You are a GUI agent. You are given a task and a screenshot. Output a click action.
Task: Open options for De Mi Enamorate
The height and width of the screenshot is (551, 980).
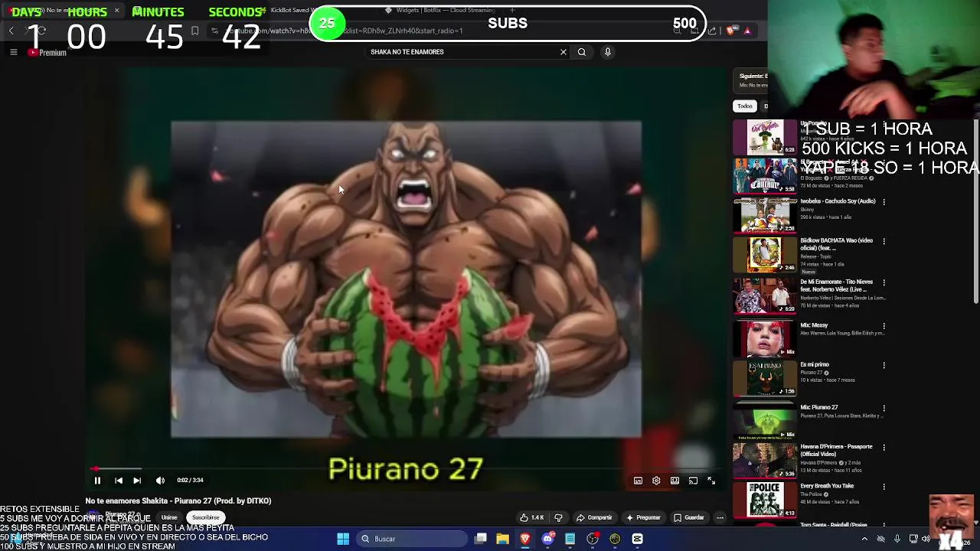(x=884, y=282)
